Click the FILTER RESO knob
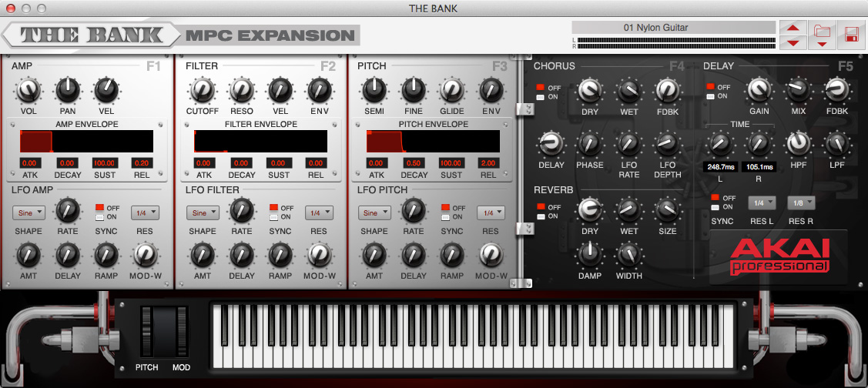The image size is (868, 388). (x=241, y=90)
